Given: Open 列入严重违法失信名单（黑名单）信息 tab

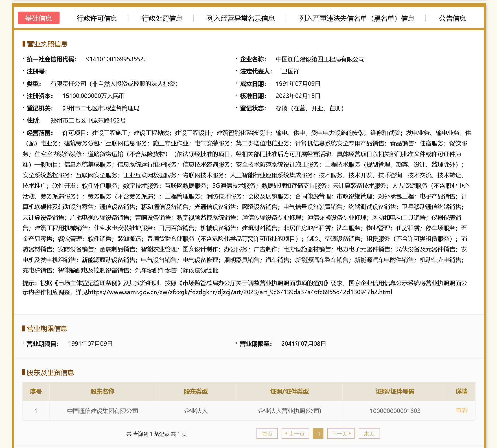Looking at the screenshot, I should (357, 18).
